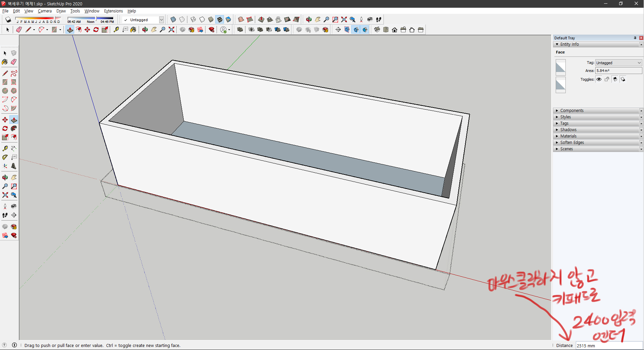Screen dimensions: 644x350
Task: Choose the 3D Text tool in left toolbar
Action: click(x=14, y=166)
